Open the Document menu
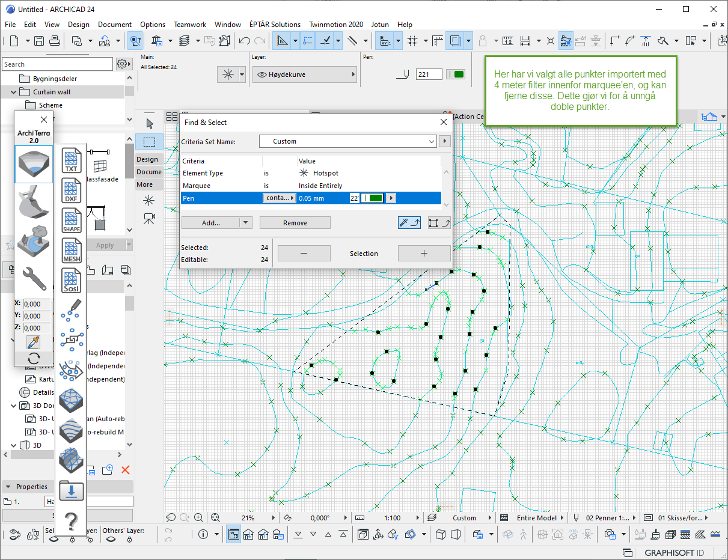The width and height of the screenshot is (728, 560). (x=115, y=25)
